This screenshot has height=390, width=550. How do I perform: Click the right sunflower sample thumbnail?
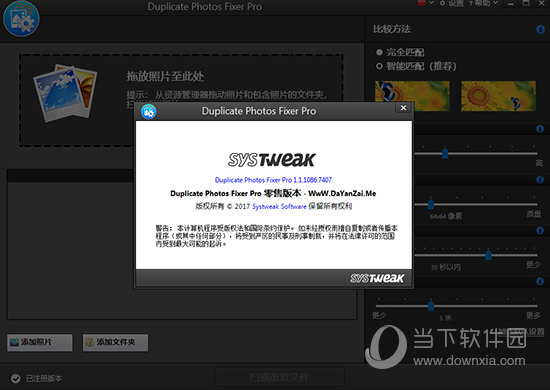point(498,96)
